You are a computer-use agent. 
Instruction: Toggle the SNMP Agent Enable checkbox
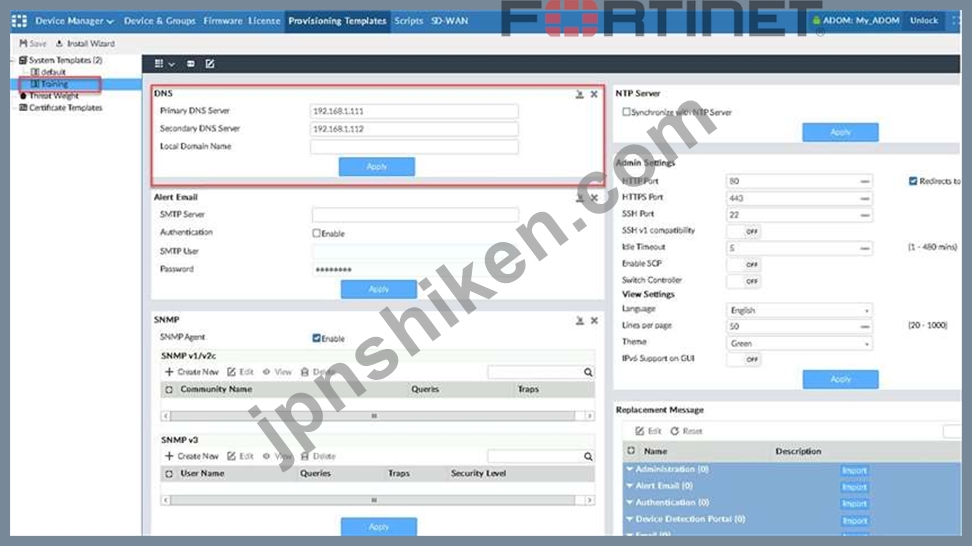[x=316, y=338]
